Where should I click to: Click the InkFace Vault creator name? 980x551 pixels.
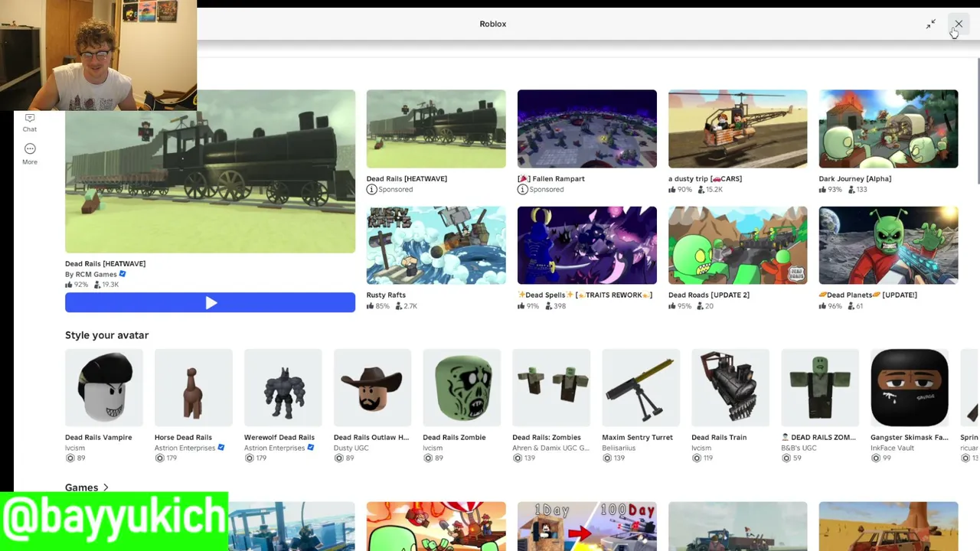point(892,448)
